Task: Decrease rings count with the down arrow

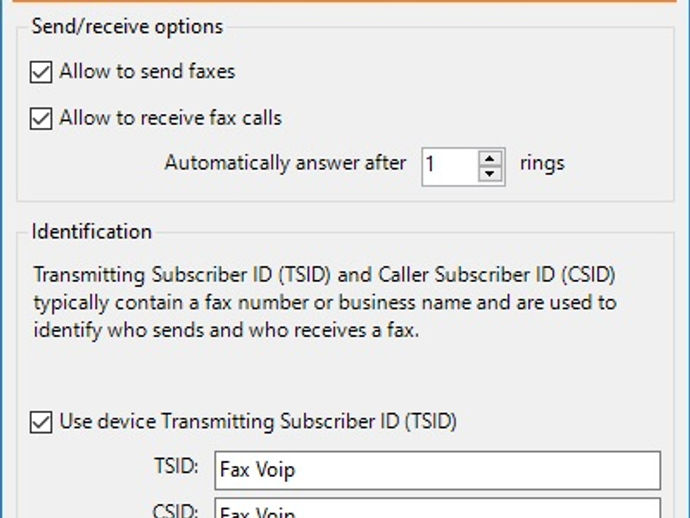Action: click(x=490, y=173)
